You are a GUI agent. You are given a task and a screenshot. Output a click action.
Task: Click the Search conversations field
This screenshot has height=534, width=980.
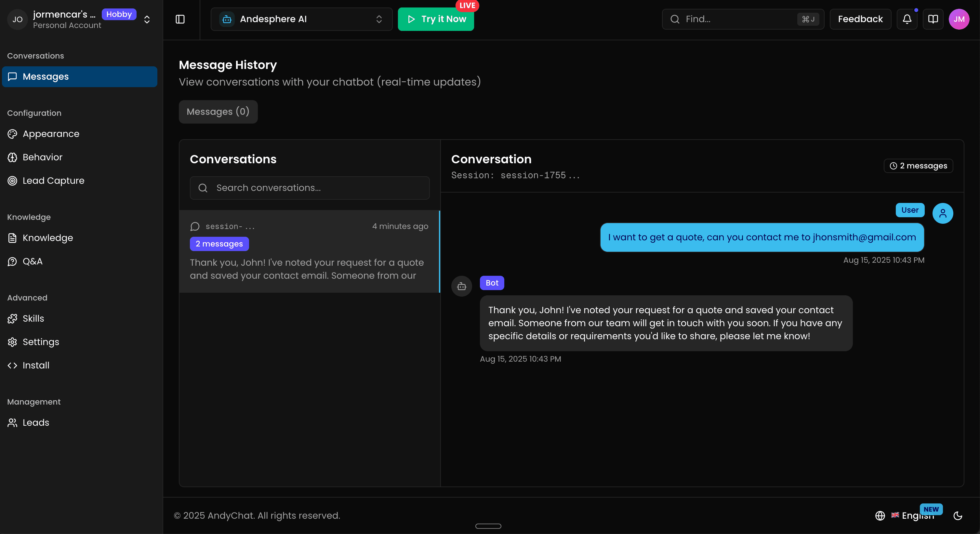tap(310, 188)
